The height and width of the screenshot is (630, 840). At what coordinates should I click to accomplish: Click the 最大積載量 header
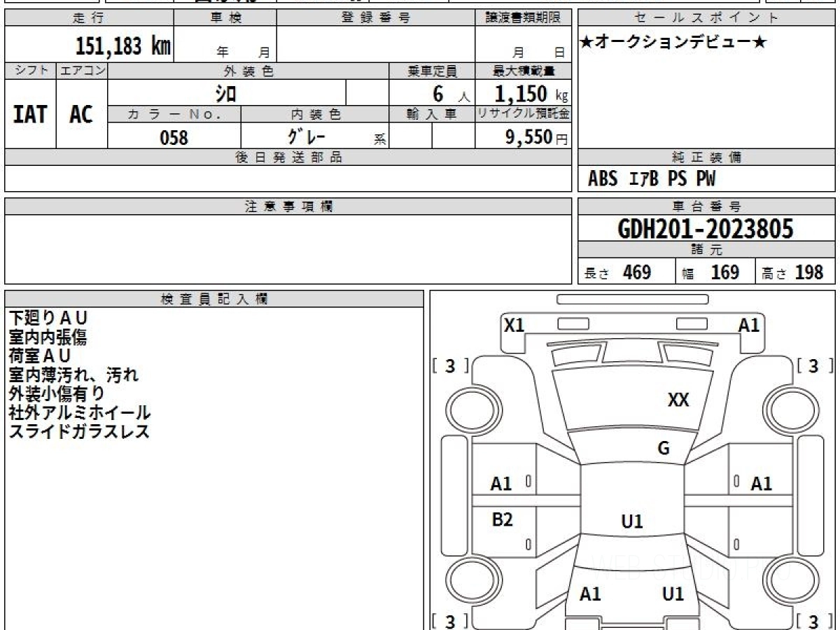tap(523, 71)
